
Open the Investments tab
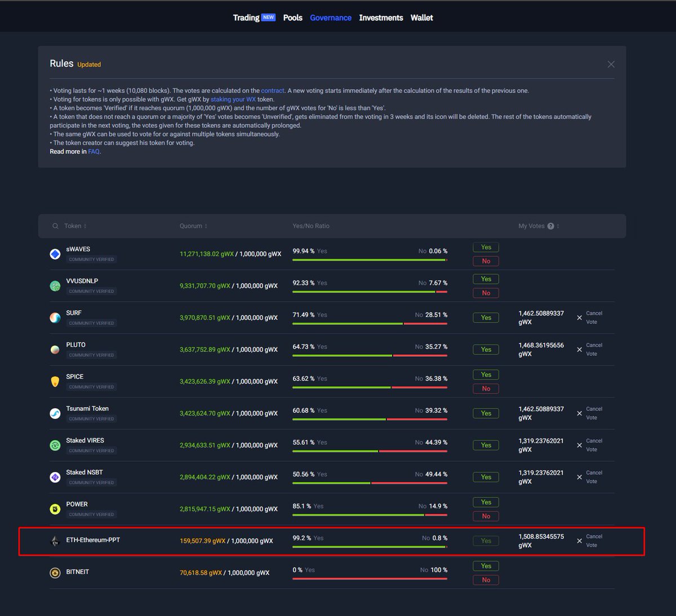click(381, 18)
